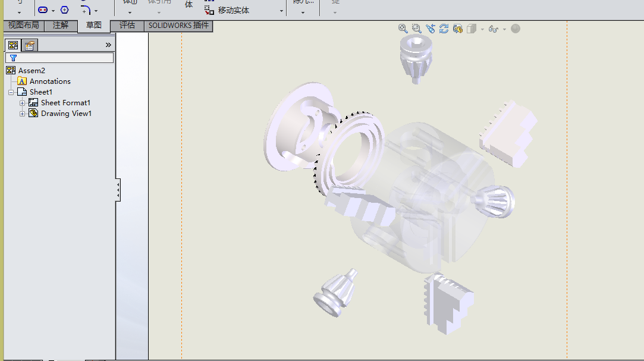
Task: Open the FeatureManager design tree tab
Action: [13, 45]
